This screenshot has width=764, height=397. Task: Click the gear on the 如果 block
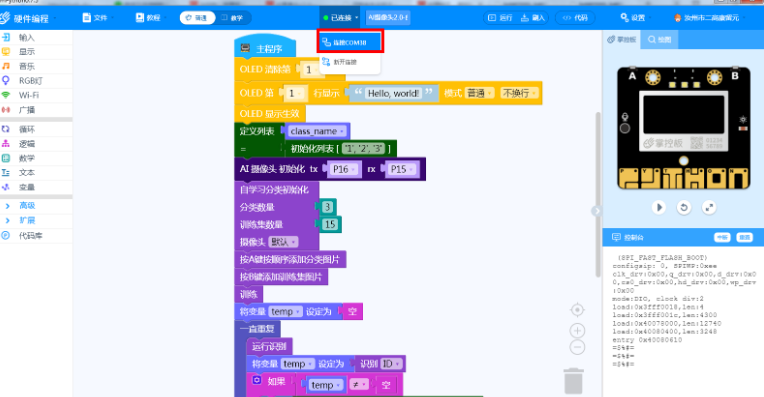click(x=257, y=380)
